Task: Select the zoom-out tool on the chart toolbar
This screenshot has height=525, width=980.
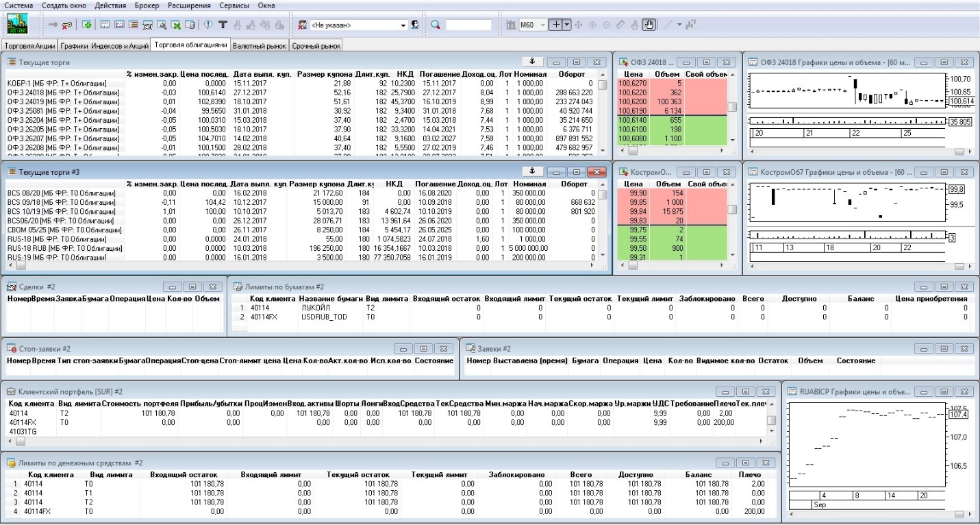Action: tap(606, 25)
